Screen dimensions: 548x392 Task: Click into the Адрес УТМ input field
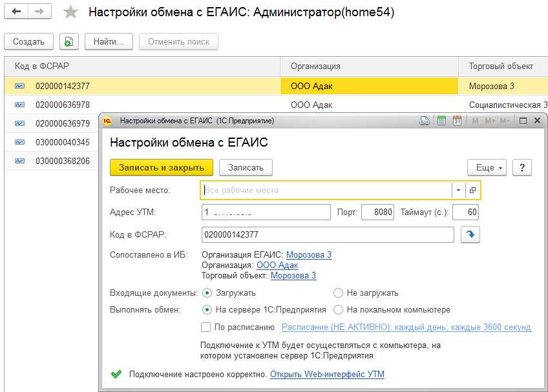[x=266, y=212]
